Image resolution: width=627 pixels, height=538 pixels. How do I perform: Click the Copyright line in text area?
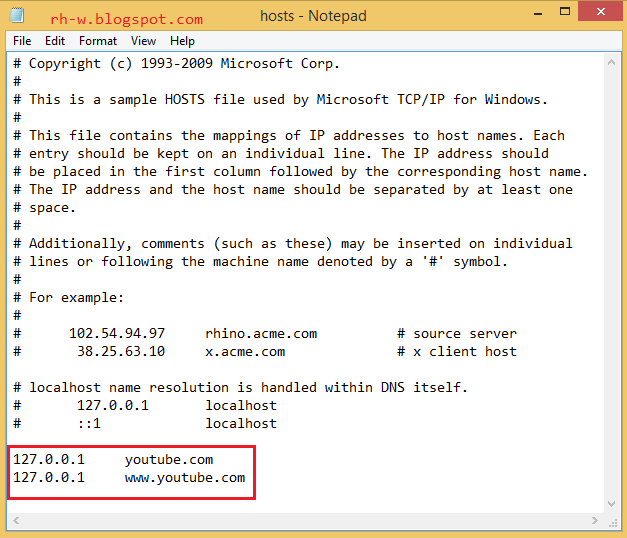coord(176,64)
